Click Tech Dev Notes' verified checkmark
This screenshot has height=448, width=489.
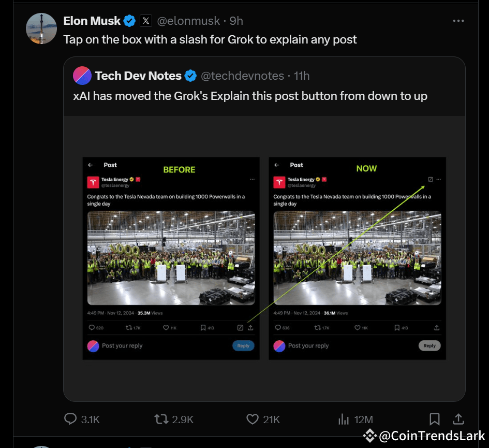pos(190,76)
